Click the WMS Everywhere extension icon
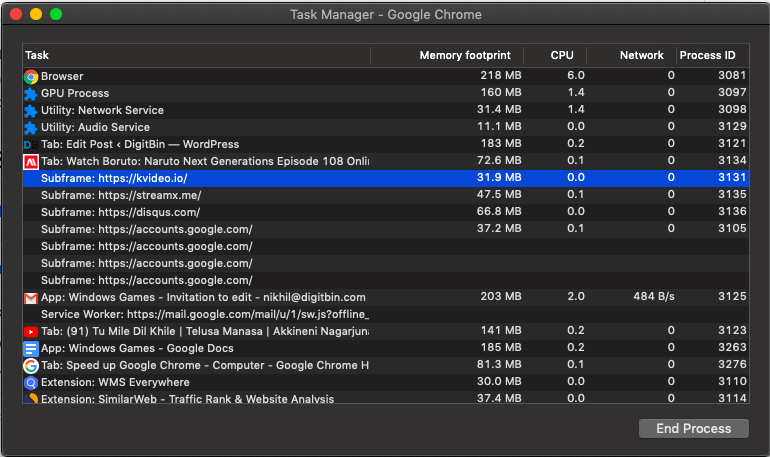This screenshot has height=457, width=770. point(31,382)
